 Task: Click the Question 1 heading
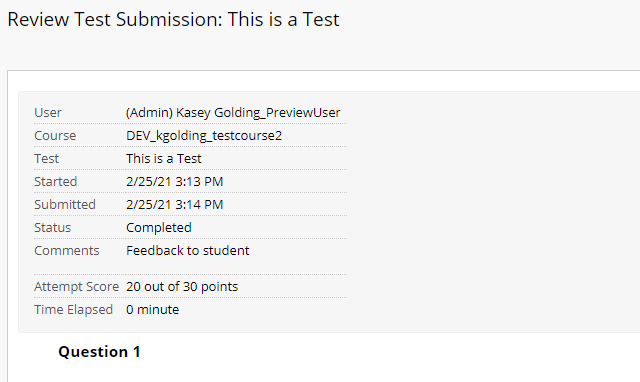point(100,352)
